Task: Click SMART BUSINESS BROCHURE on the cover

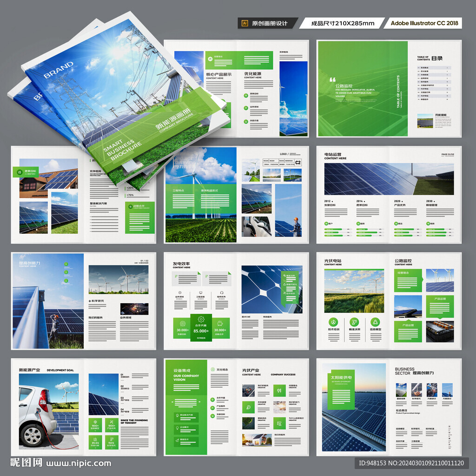Action: point(122,149)
